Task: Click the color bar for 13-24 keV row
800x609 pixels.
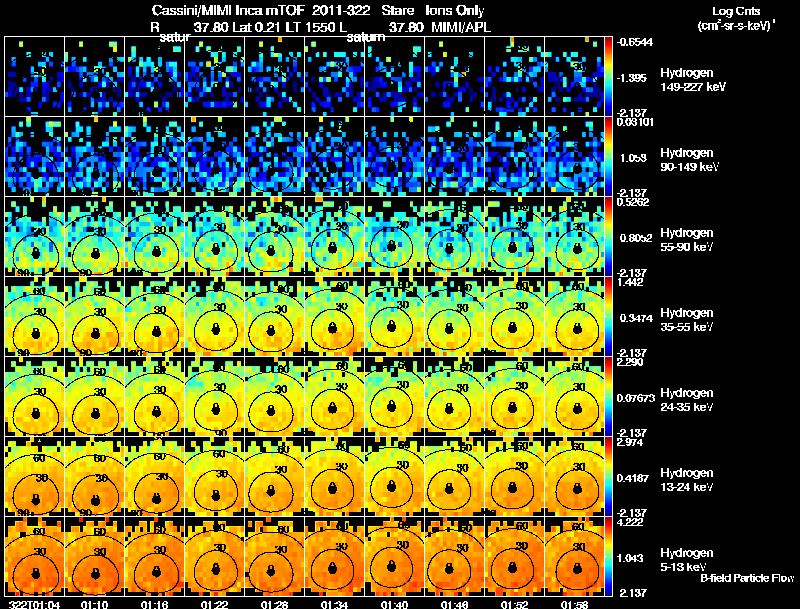Action: click(x=608, y=476)
